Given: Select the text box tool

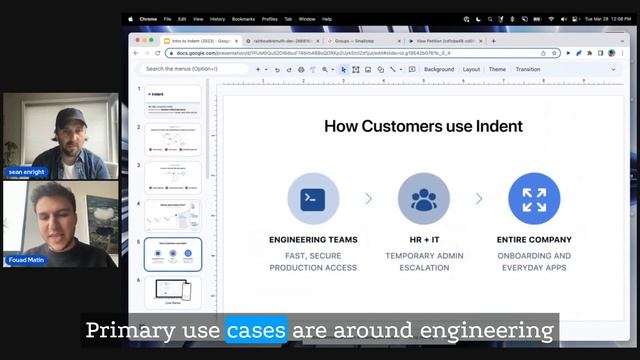Looking at the screenshot, I should [x=356, y=70].
